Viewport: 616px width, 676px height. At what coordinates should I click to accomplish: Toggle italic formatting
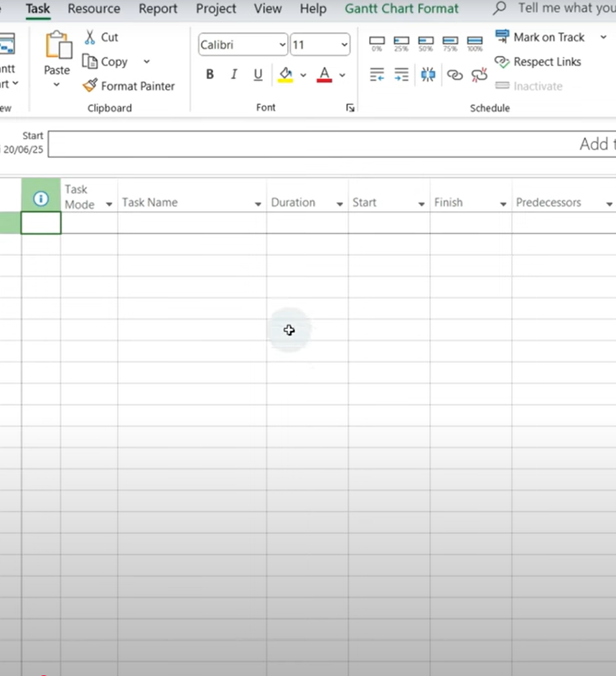click(233, 74)
